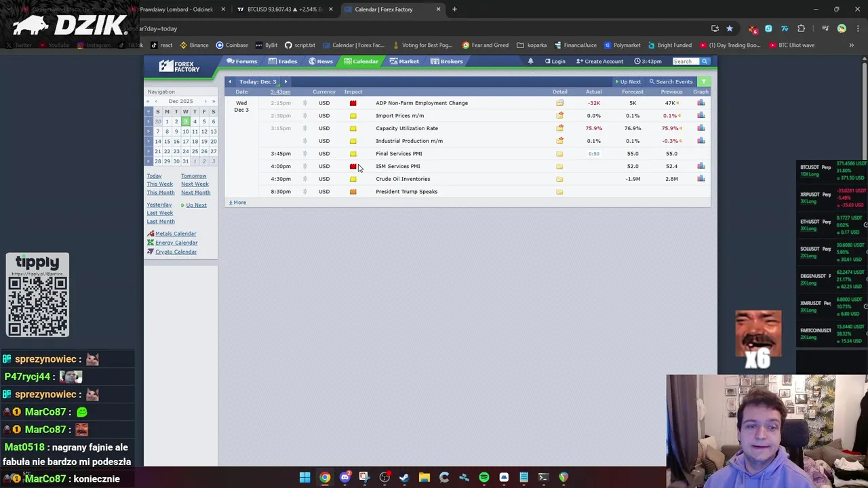Open the Forums tab

[x=242, y=62]
